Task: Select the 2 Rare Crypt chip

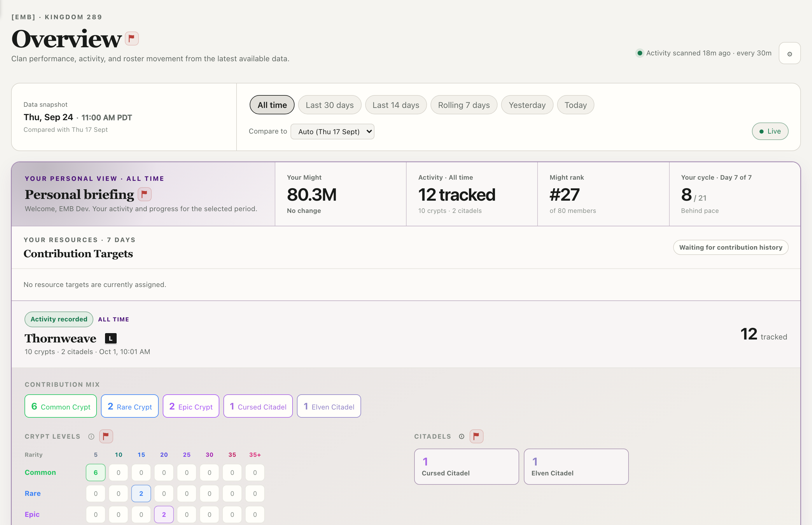Action: (130, 406)
